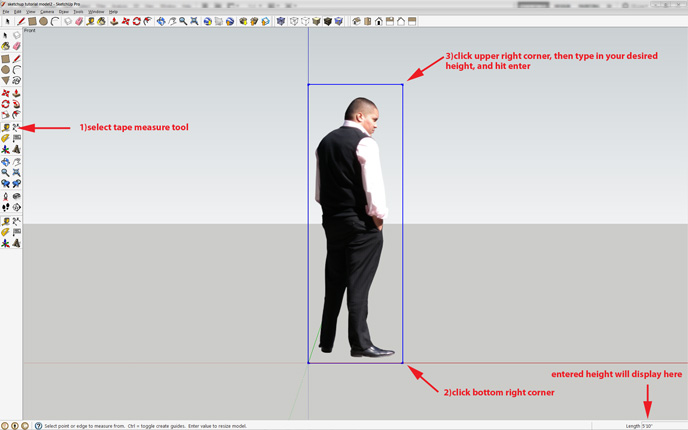
Task: Choose the Move tool in the side palette
Action: click(5, 93)
